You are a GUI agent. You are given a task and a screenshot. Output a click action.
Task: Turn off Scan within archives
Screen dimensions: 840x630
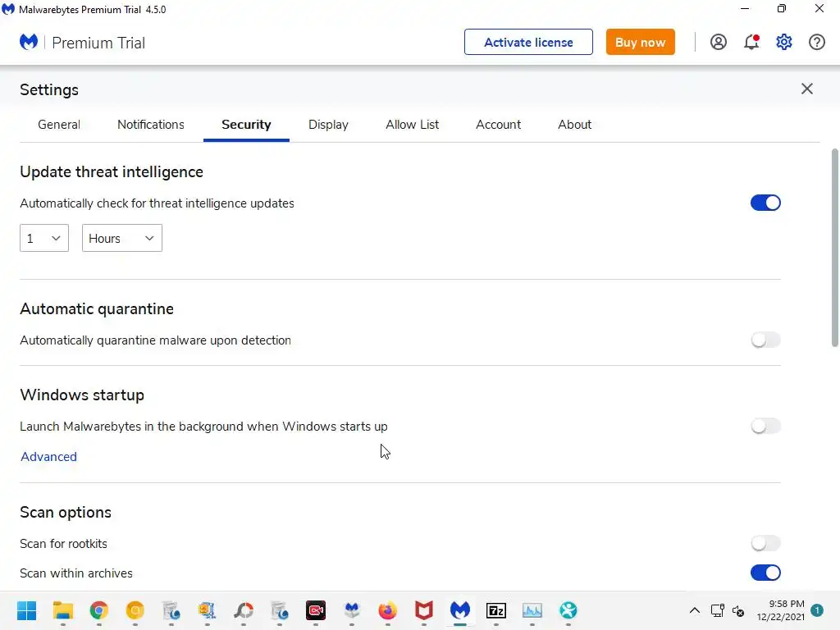[765, 573]
